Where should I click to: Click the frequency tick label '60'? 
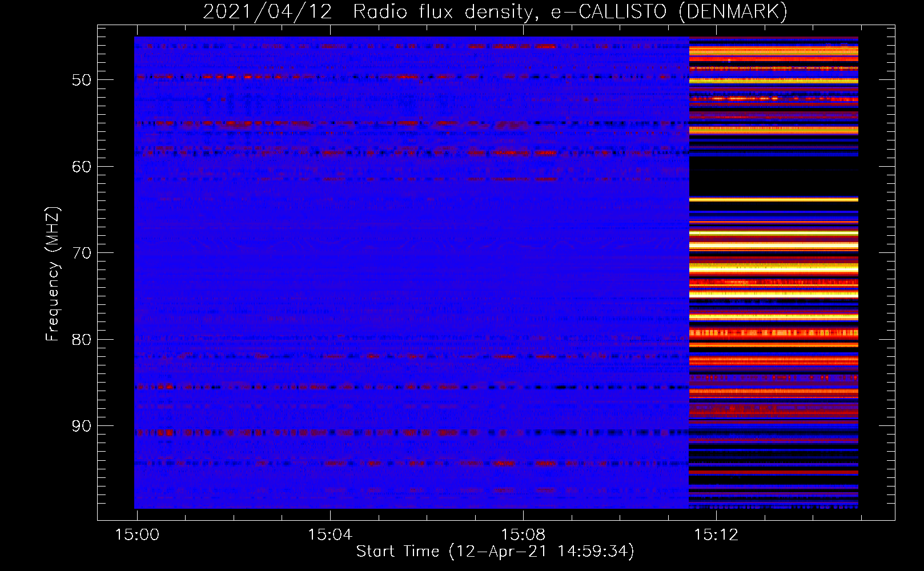click(x=82, y=167)
